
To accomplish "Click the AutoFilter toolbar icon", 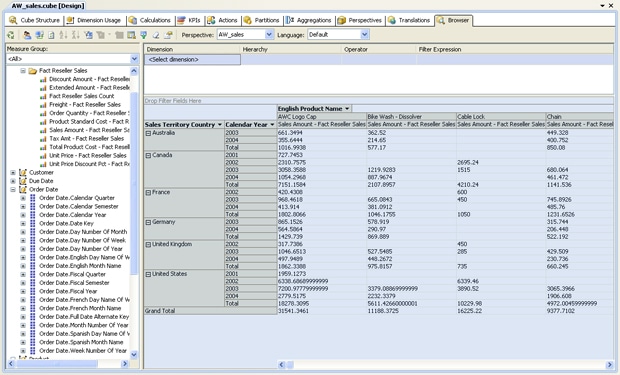I will tap(89, 35).
